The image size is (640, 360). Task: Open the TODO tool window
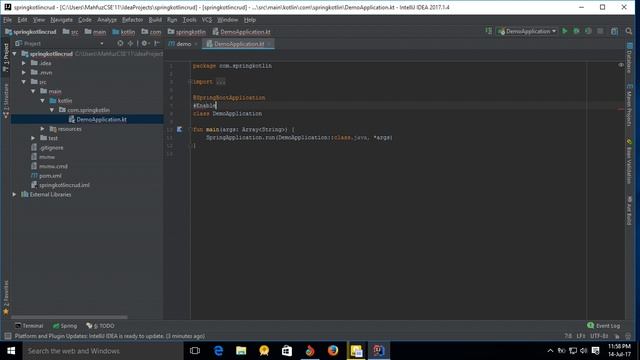[100, 326]
